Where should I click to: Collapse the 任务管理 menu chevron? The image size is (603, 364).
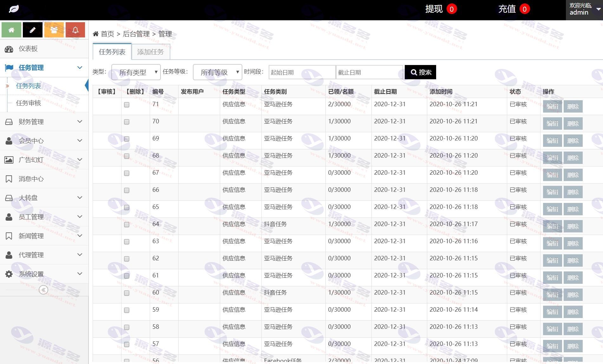(x=80, y=68)
